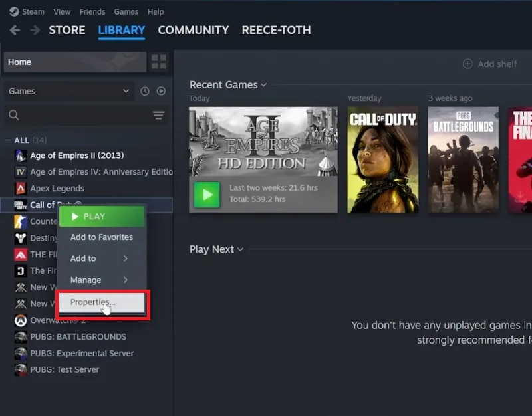Open the View menu

coord(62,12)
